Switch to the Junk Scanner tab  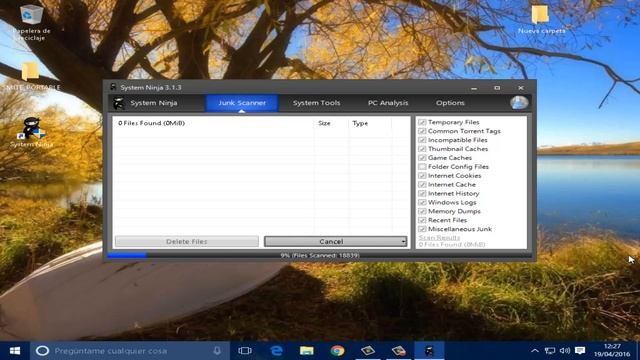coord(242,103)
